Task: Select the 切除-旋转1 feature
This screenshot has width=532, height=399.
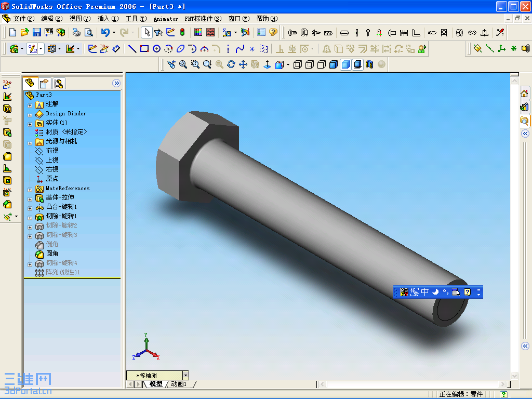Action: [x=61, y=216]
